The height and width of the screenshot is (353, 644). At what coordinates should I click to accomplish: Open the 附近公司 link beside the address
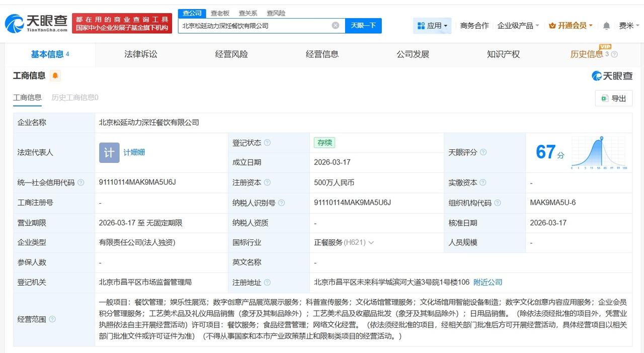point(487,282)
